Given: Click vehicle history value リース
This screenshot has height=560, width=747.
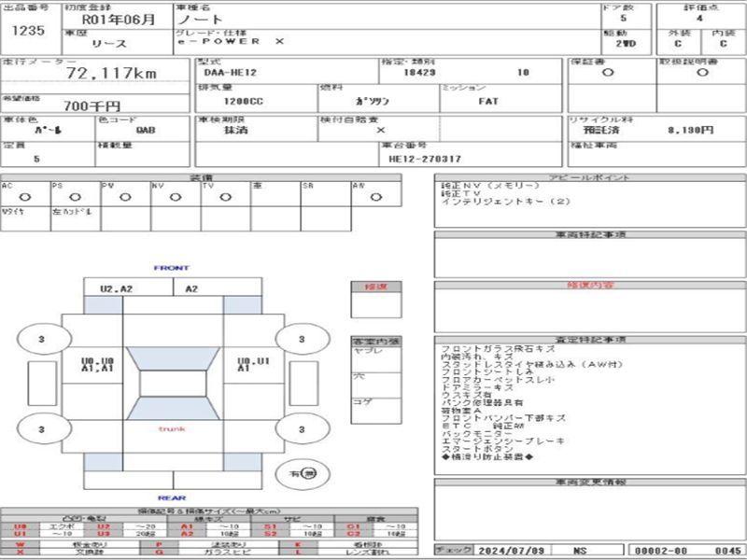Looking at the screenshot, I should click(109, 44).
